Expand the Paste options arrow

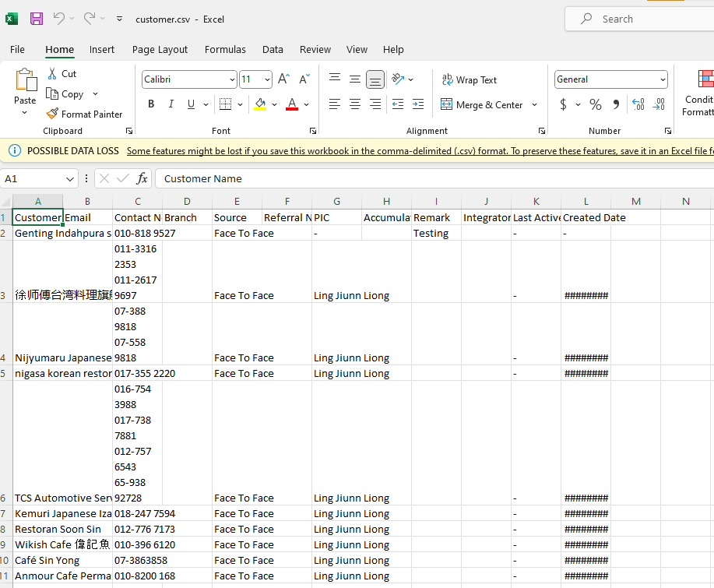[x=25, y=112]
